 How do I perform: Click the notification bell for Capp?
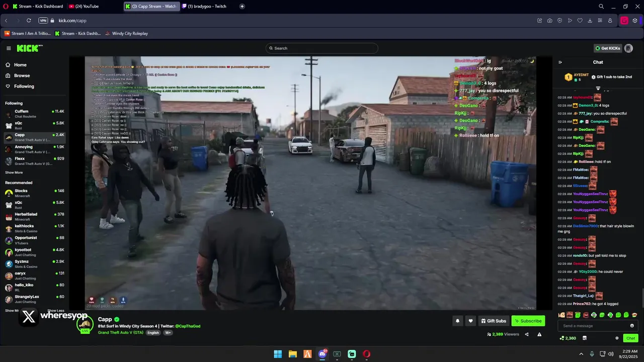point(457,321)
